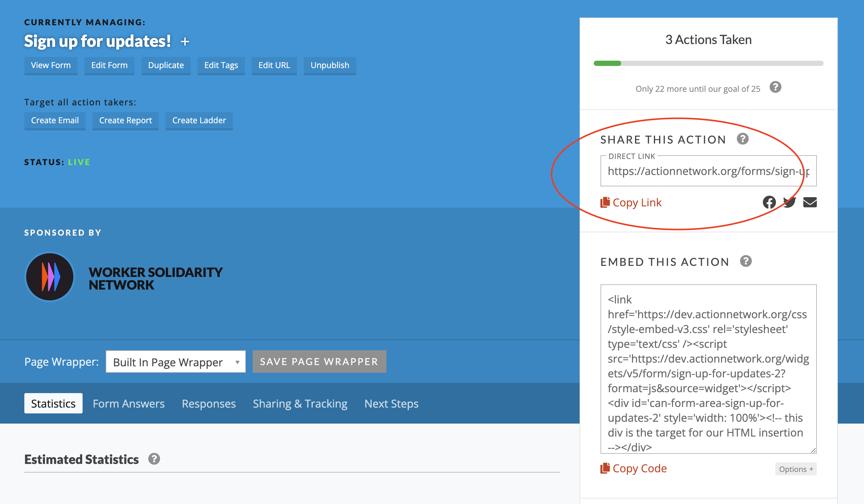This screenshot has height=504, width=864.
Task: Unpublish the form
Action: coord(330,66)
